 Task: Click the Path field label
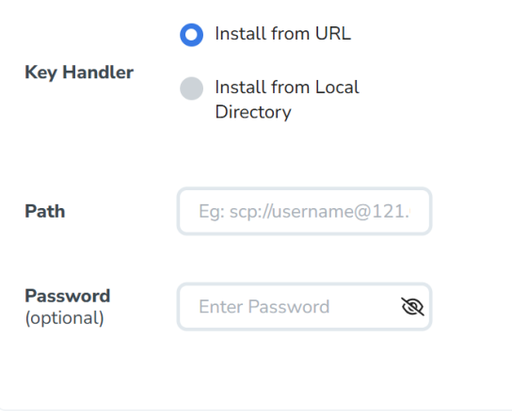[45, 211]
